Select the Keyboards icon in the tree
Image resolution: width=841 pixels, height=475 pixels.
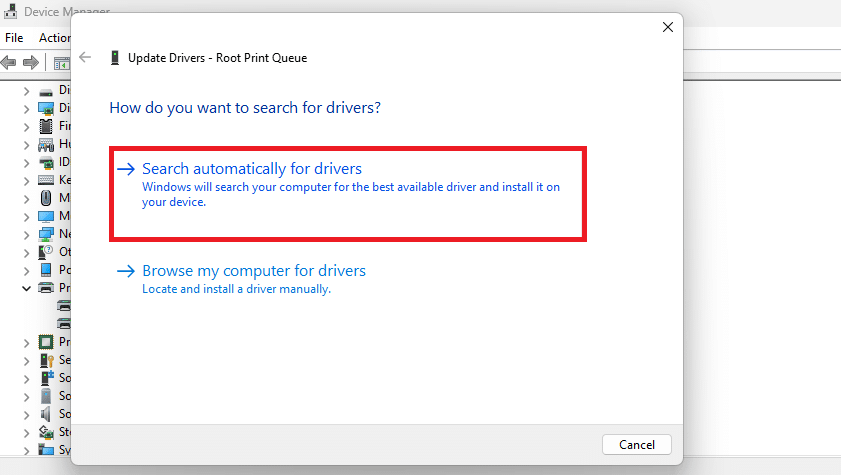coord(46,181)
